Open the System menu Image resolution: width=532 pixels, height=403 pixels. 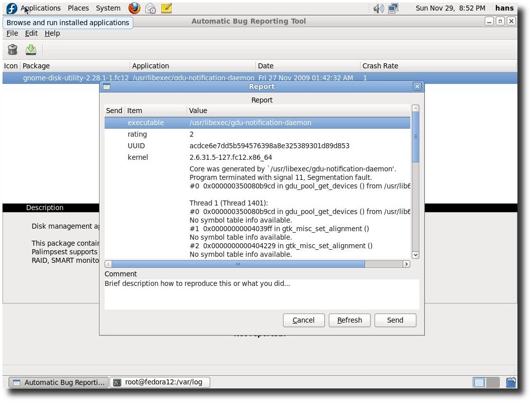108,8
